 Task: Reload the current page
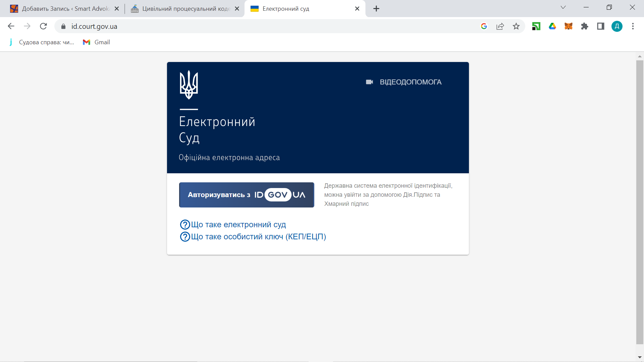pyautogui.click(x=43, y=26)
